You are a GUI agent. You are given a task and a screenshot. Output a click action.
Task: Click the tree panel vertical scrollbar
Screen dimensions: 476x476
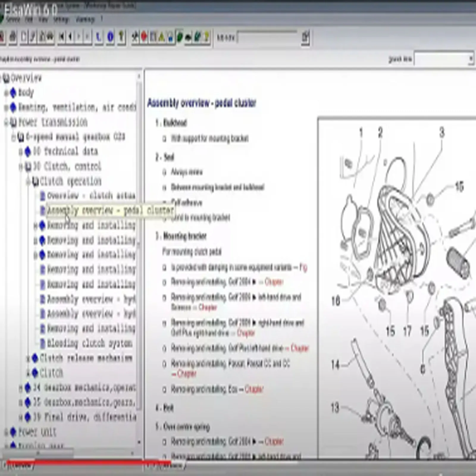point(139,259)
